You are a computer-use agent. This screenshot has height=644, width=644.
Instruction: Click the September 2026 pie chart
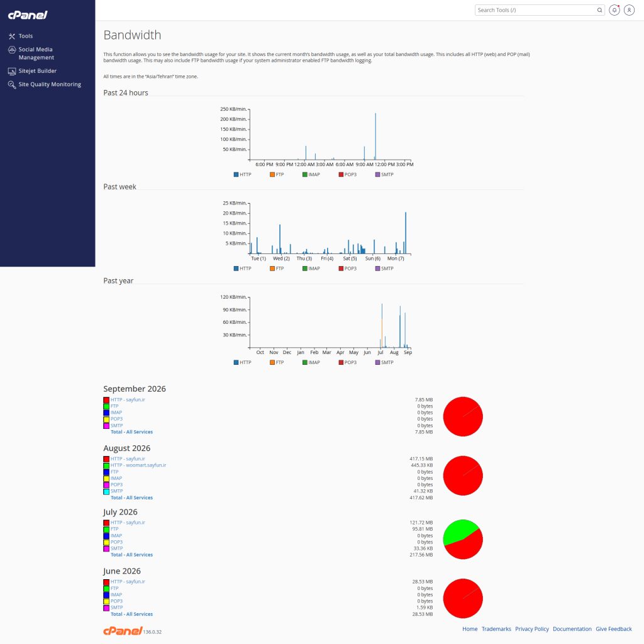(463, 416)
